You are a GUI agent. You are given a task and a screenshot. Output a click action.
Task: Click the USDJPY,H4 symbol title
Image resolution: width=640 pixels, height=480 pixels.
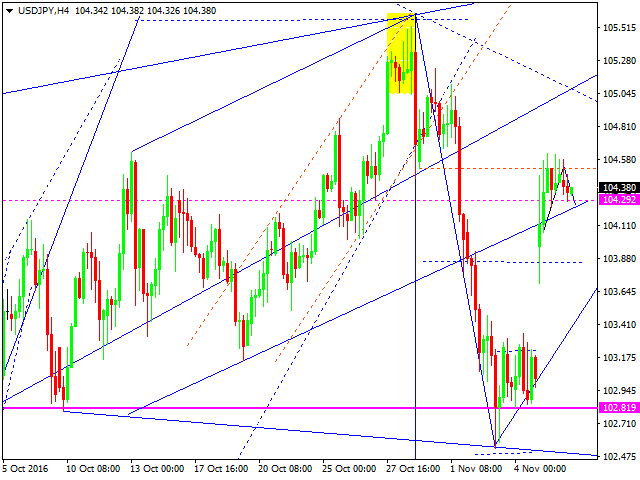44,11
